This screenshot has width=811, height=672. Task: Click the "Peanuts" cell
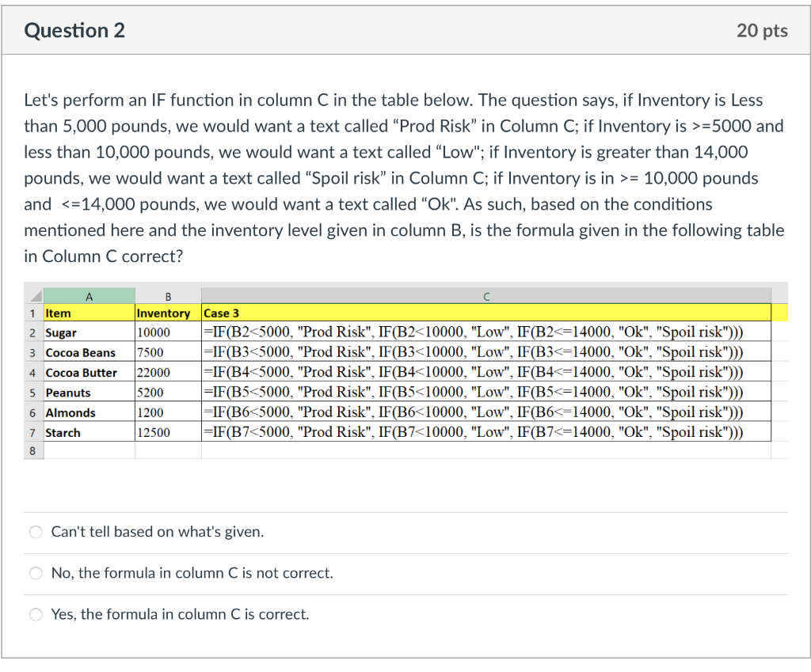click(89, 393)
